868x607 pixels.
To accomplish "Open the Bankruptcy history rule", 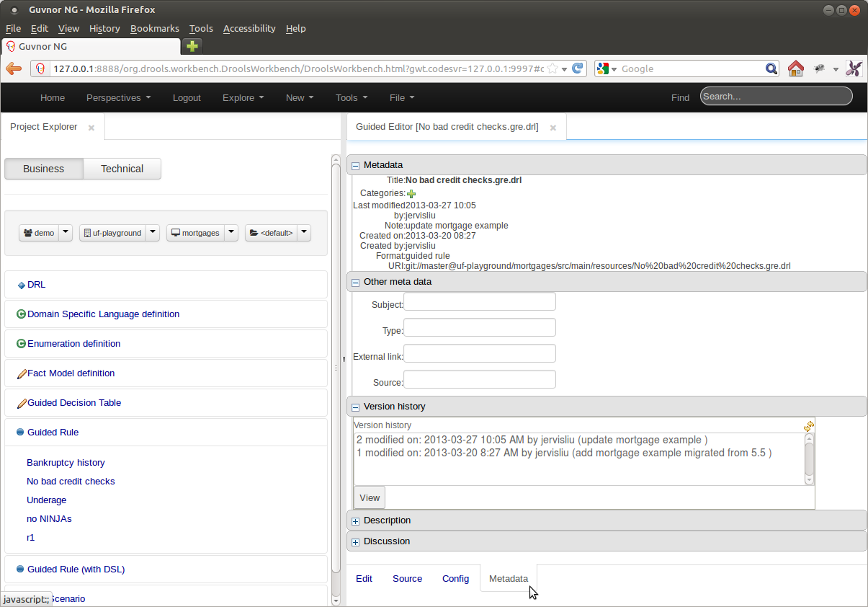I will (66, 463).
